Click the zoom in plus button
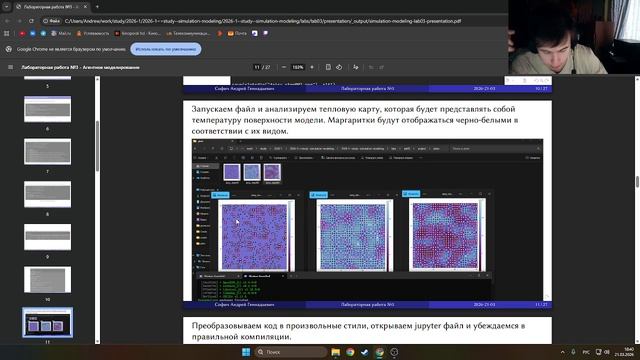Image resolution: width=640 pixels, height=360 pixels. pos(312,67)
